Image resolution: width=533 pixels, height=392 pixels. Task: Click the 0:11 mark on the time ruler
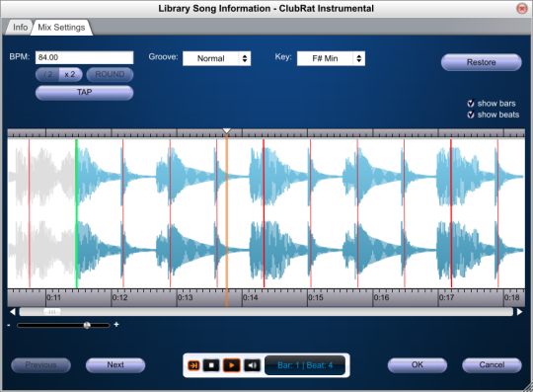click(53, 298)
